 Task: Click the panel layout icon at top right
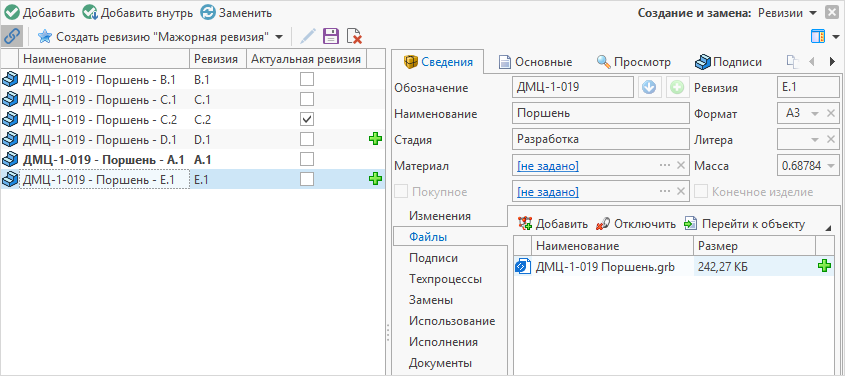tap(818, 37)
